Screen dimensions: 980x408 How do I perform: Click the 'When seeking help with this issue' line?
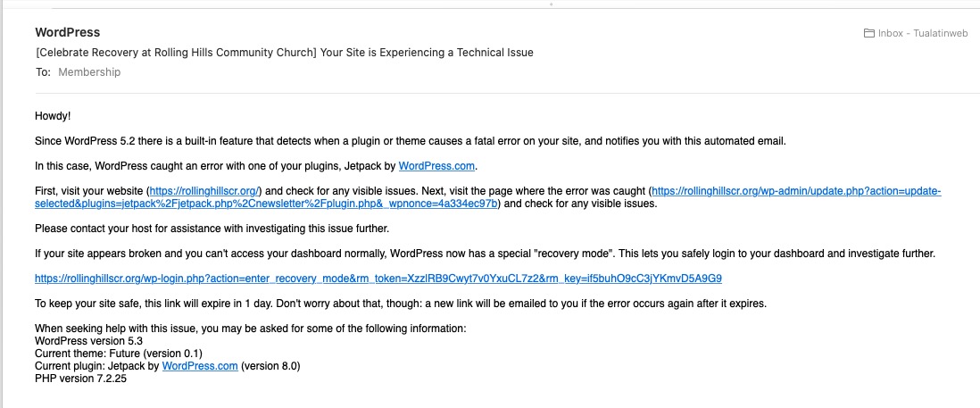(250, 329)
